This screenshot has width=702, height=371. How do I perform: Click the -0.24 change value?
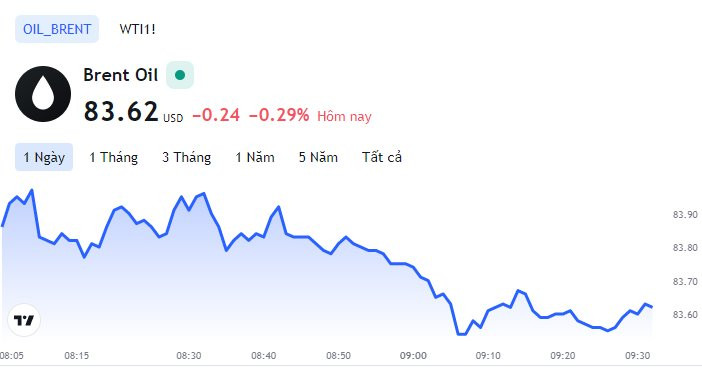point(216,115)
